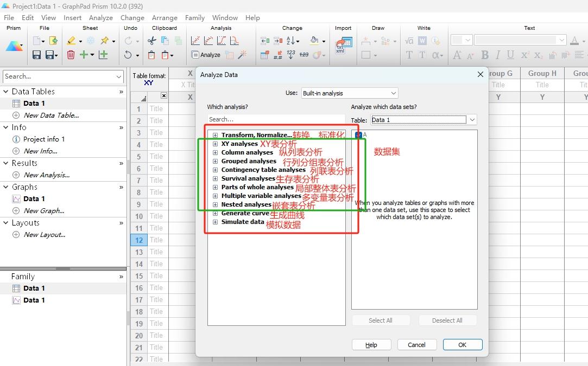Open the Analyze menu in menu bar
588x366 pixels.
coord(100,17)
